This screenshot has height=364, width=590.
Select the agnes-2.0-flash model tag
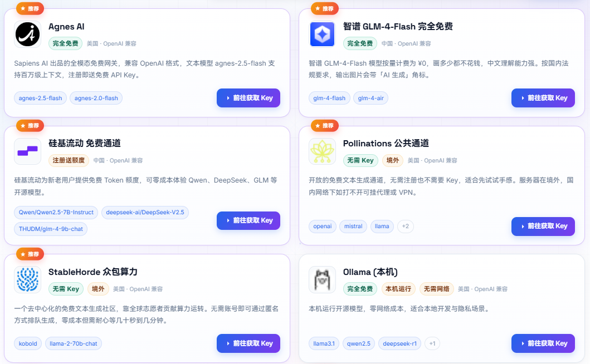click(96, 98)
